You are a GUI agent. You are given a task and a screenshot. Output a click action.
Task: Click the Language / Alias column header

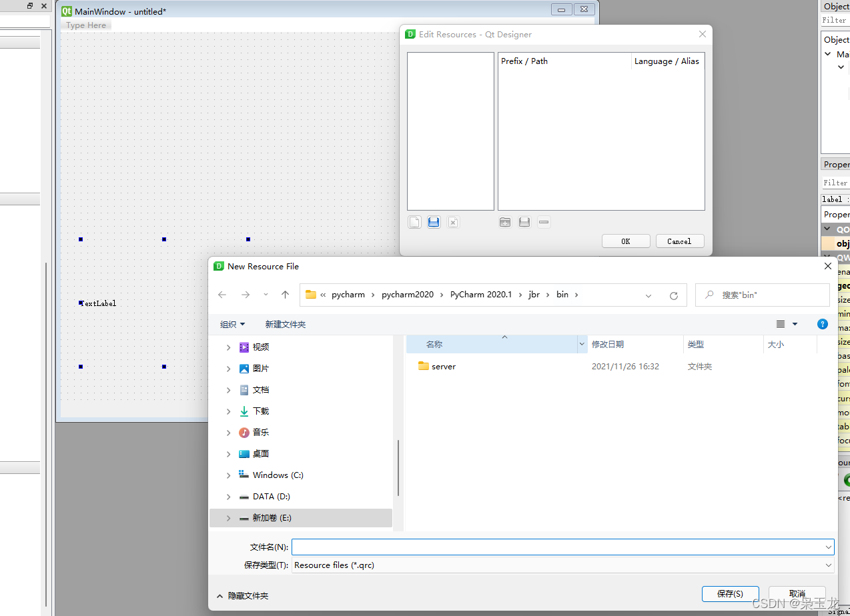(667, 61)
